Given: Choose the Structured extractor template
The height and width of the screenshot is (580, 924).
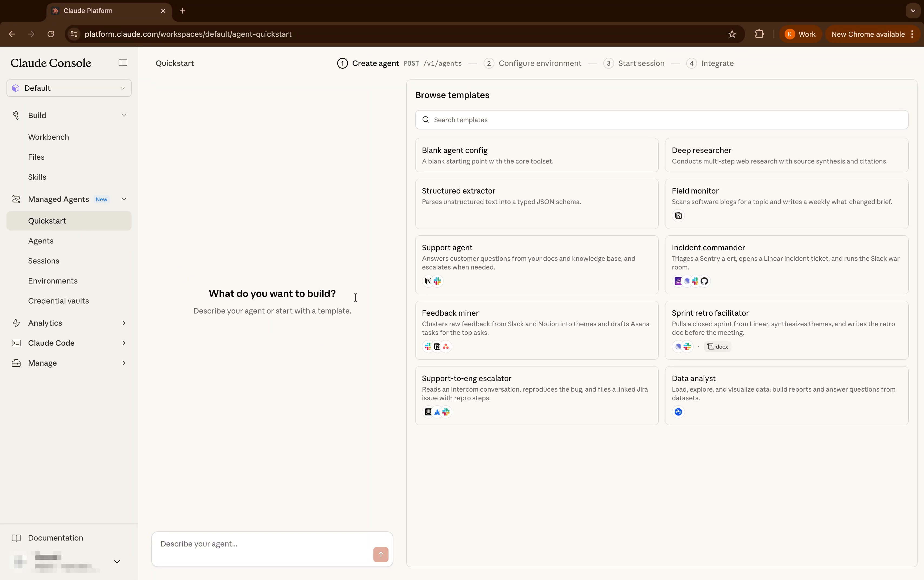Looking at the screenshot, I should pyautogui.click(x=537, y=204).
